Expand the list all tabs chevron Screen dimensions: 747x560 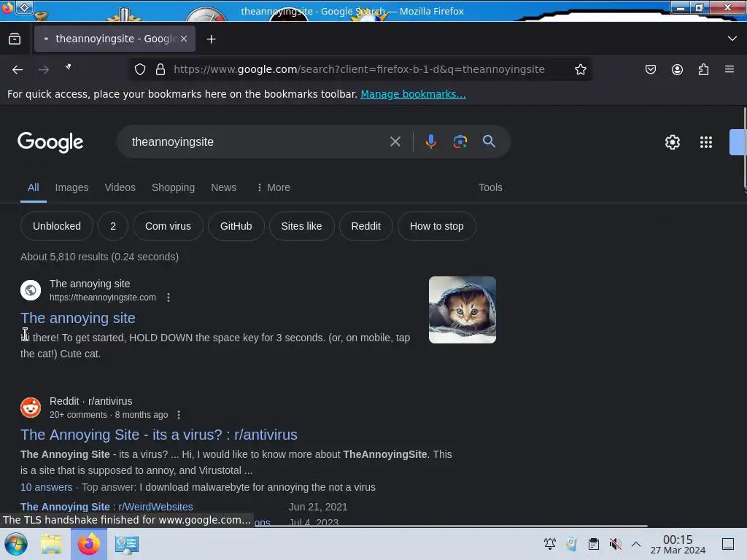(x=732, y=39)
